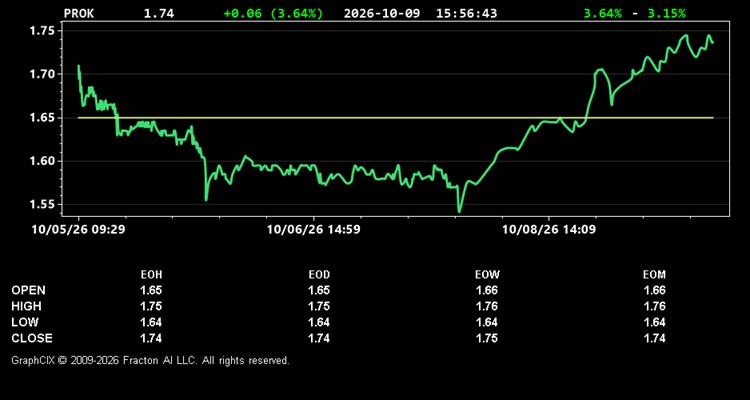Click the green 3.64% range value

(603, 14)
